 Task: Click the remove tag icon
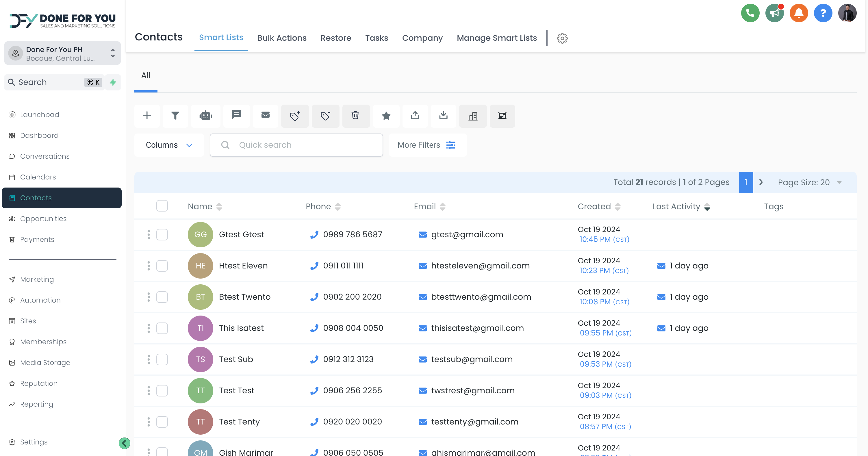click(x=325, y=116)
